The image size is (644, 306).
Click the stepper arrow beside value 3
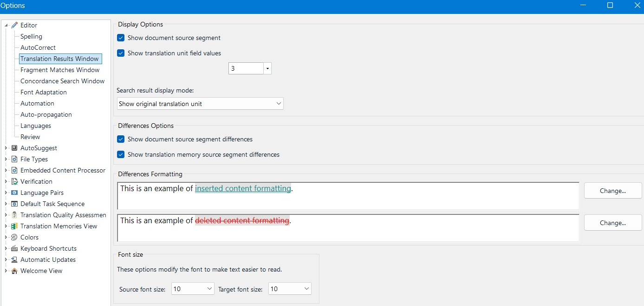tap(267, 68)
